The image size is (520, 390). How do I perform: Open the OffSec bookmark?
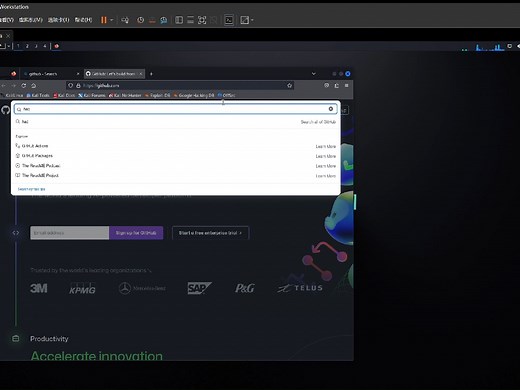(x=226, y=95)
